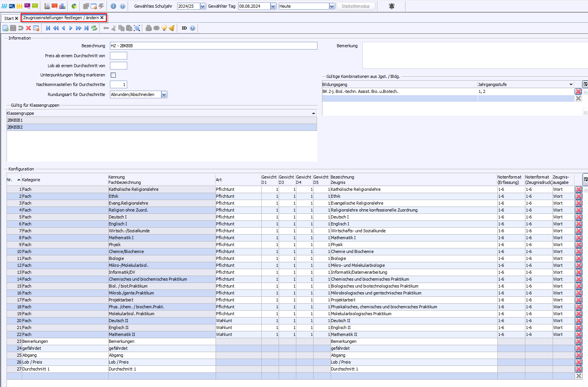
Task: Open the Gewählter Tag date dropdown
Action: click(x=273, y=6)
